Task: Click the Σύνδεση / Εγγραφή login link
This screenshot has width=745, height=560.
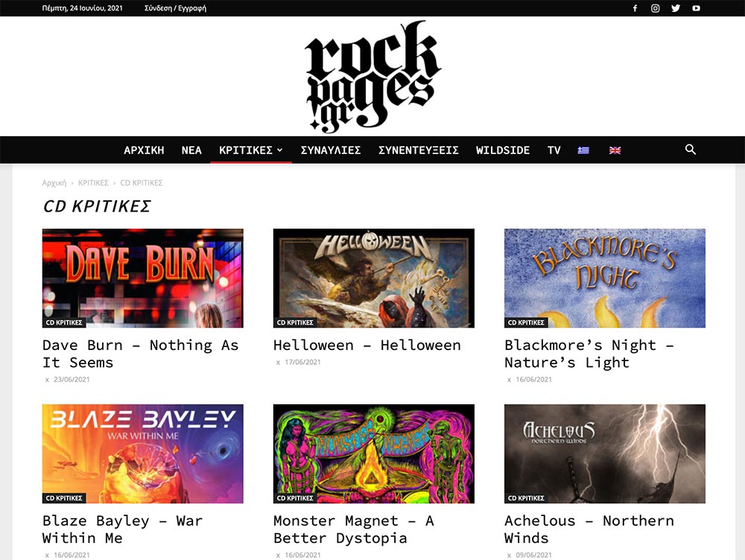Action: pyautogui.click(x=175, y=8)
